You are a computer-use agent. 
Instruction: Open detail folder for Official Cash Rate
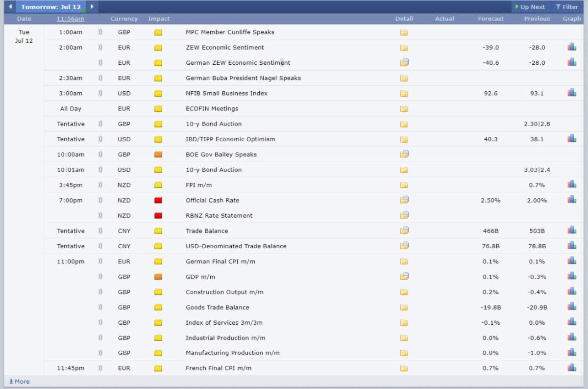pyautogui.click(x=404, y=200)
